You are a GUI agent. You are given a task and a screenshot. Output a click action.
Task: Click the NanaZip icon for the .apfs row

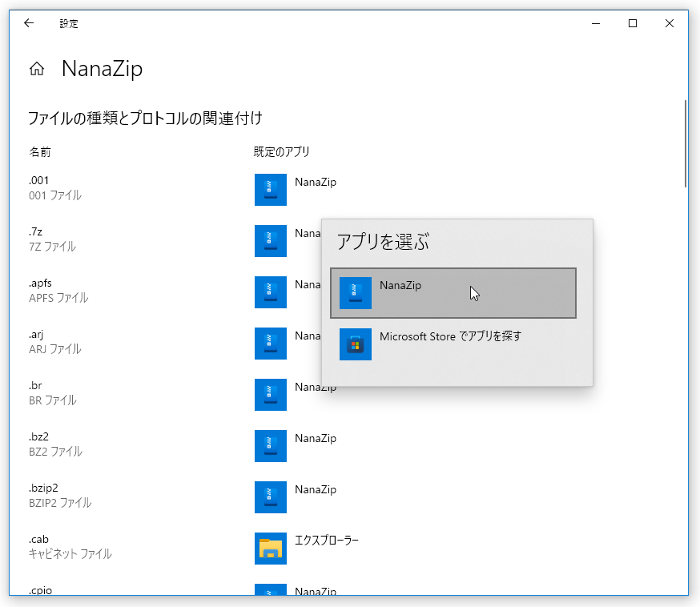271,292
